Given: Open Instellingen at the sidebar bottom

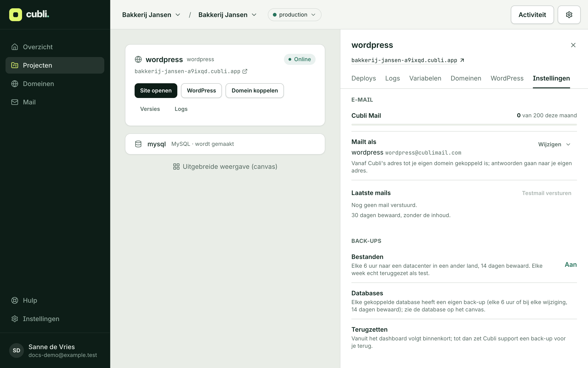Looking at the screenshot, I should click(55, 319).
